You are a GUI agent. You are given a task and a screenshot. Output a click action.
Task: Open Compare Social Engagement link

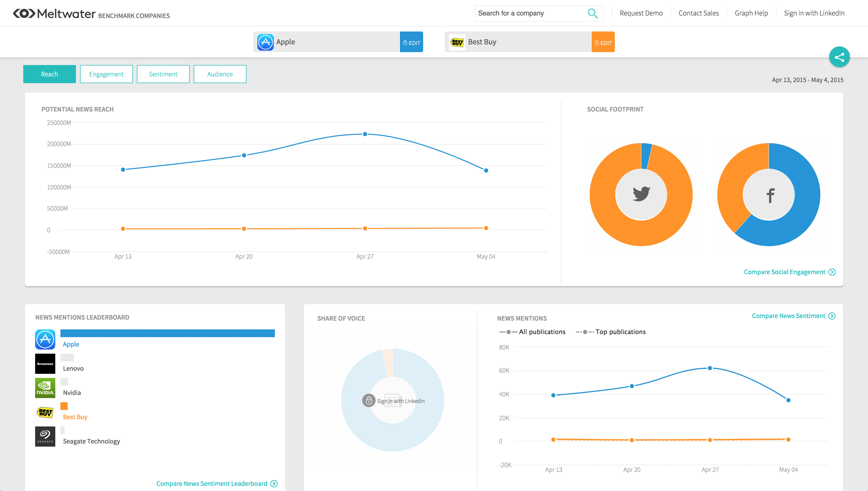784,272
